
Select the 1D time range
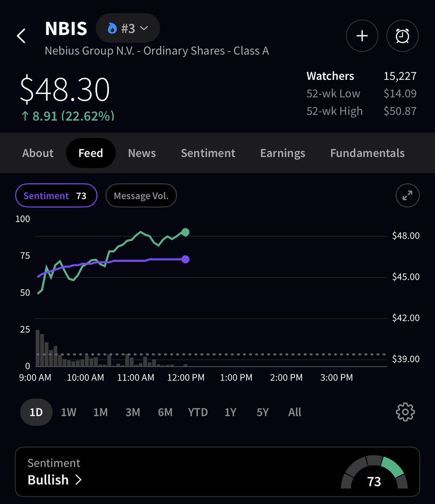(x=36, y=412)
